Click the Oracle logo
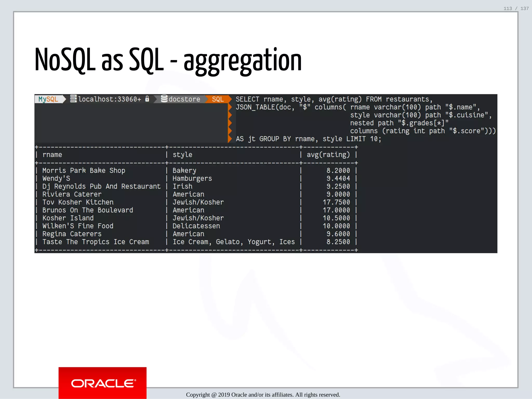Viewport: 532px width, 399px height. click(103, 383)
